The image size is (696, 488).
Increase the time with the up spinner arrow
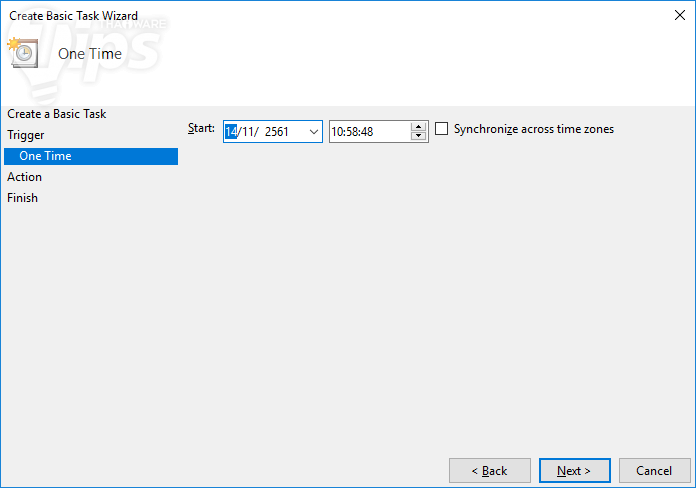[x=419, y=126]
